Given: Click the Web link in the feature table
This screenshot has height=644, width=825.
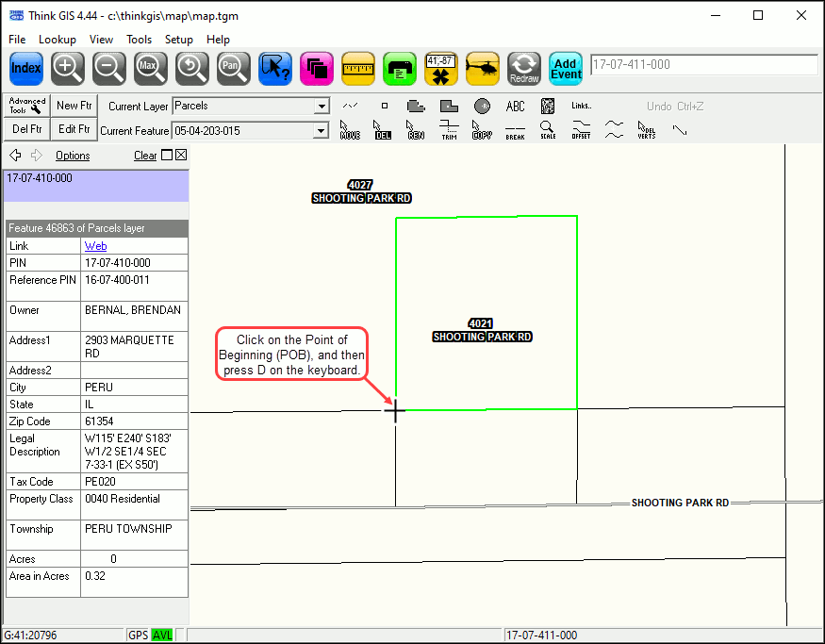Looking at the screenshot, I should tap(95, 246).
